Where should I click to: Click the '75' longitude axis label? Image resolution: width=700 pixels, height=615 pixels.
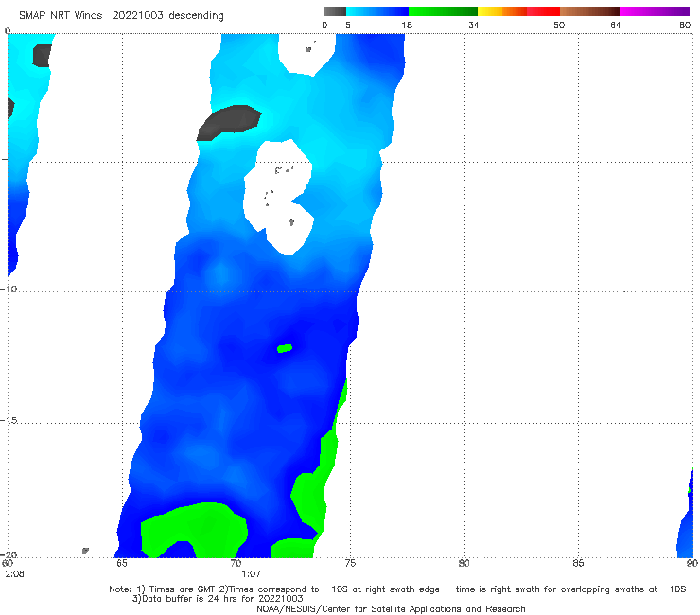tap(350, 563)
